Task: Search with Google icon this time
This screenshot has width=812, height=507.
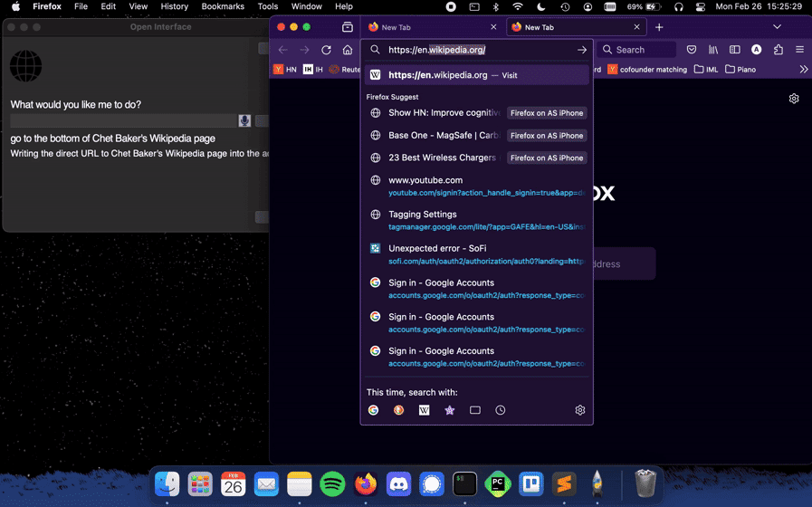Action: pyautogui.click(x=373, y=410)
